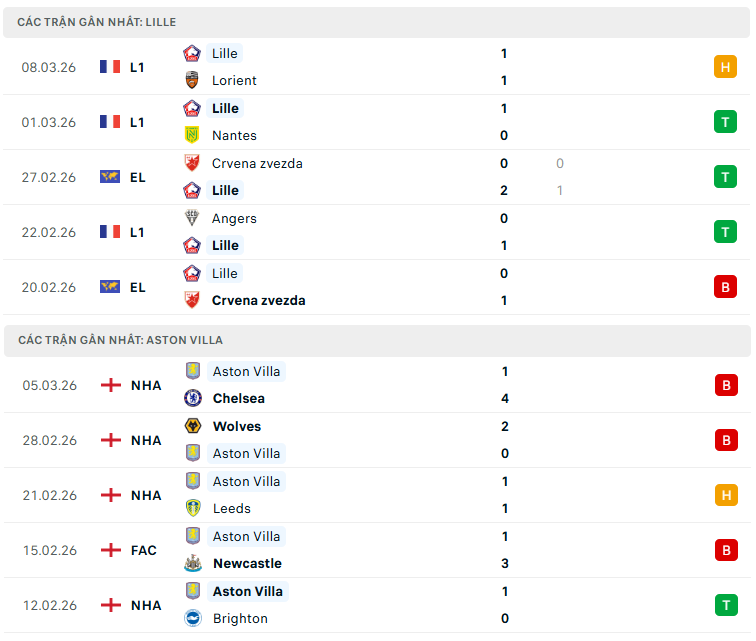Click the red B badge for Aston Villa vs Chelsea
The height and width of the screenshot is (641, 756).
pyautogui.click(x=726, y=385)
